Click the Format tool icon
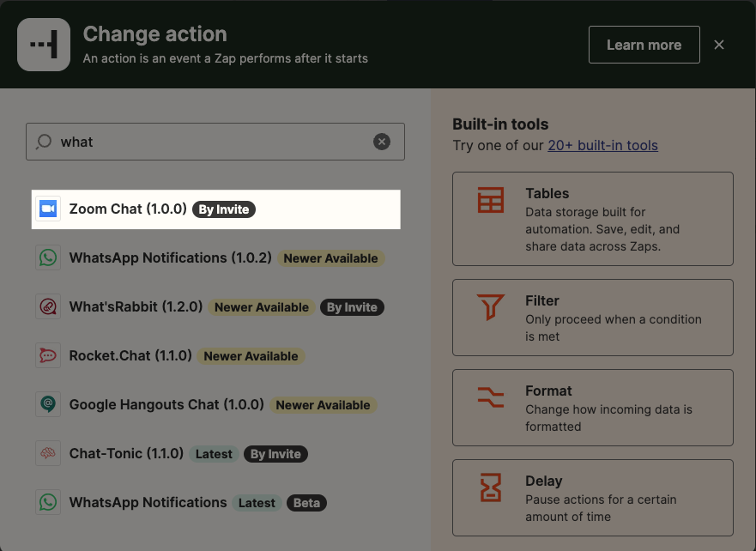Image resolution: width=756 pixels, height=551 pixels. coord(490,397)
